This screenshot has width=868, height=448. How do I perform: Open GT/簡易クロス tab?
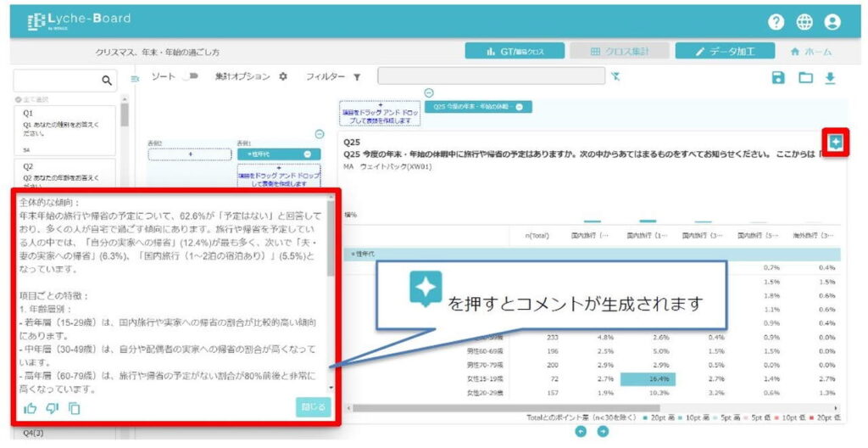tap(515, 51)
